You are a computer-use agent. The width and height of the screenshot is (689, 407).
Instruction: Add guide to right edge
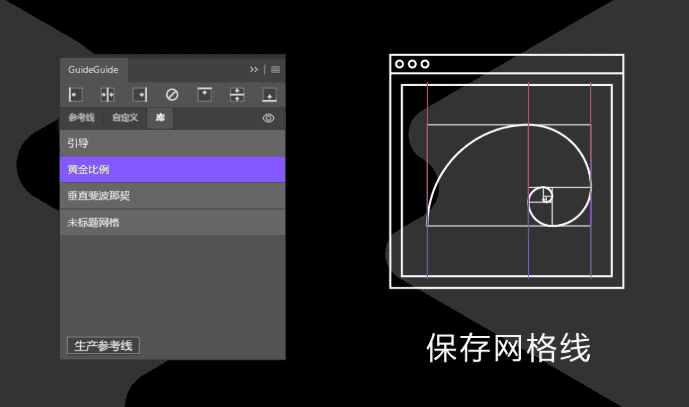140,94
